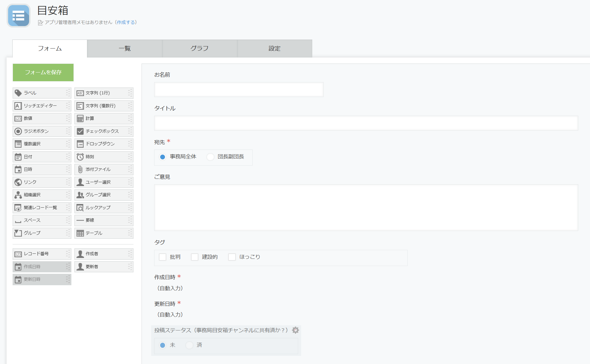The height and width of the screenshot is (364, 590).
Task: Pick the リッチエディター field icon
Action: [x=18, y=106]
